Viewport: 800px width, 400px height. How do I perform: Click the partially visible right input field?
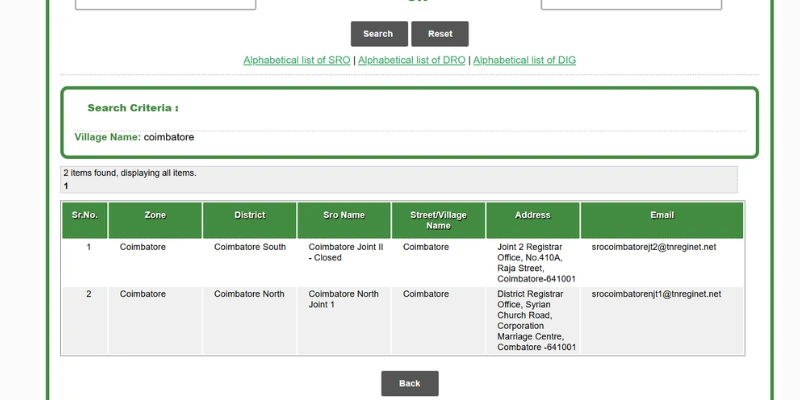coord(631,4)
